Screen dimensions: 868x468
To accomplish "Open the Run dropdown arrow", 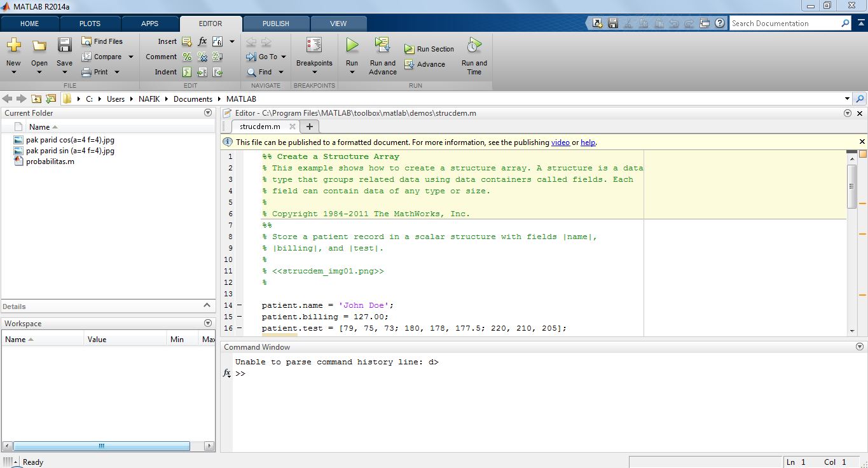I will point(352,72).
